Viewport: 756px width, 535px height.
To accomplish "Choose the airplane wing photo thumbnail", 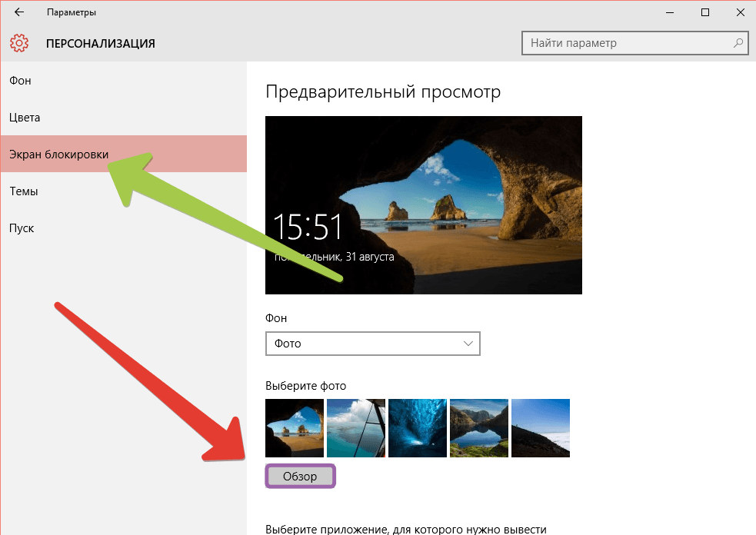I will (x=356, y=428).
